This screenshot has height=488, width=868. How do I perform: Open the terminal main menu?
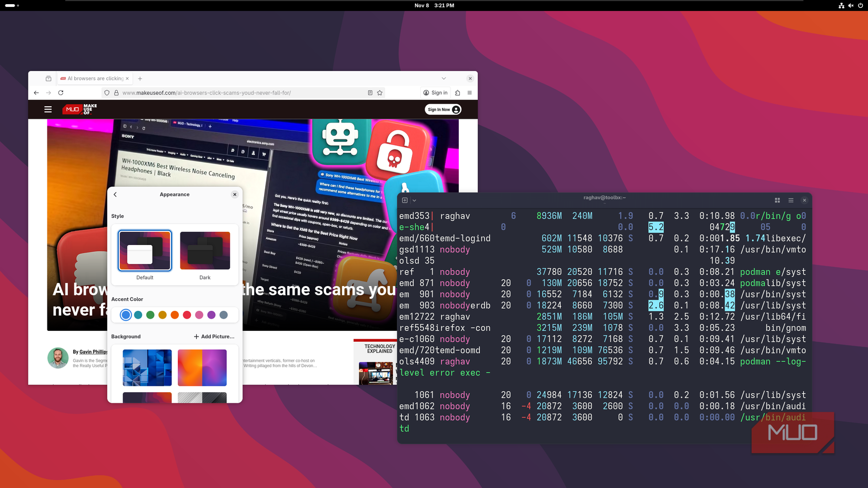tap(791, 200)
